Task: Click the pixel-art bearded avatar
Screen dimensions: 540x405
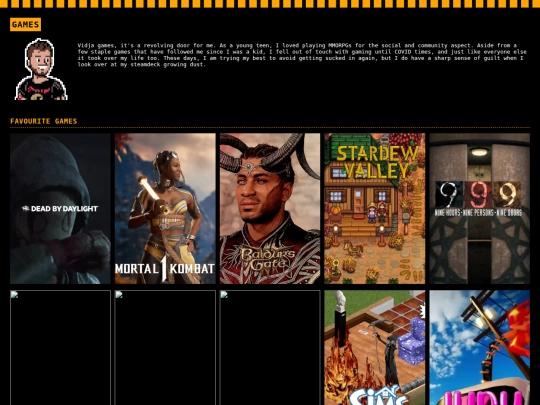Action: 41,69
